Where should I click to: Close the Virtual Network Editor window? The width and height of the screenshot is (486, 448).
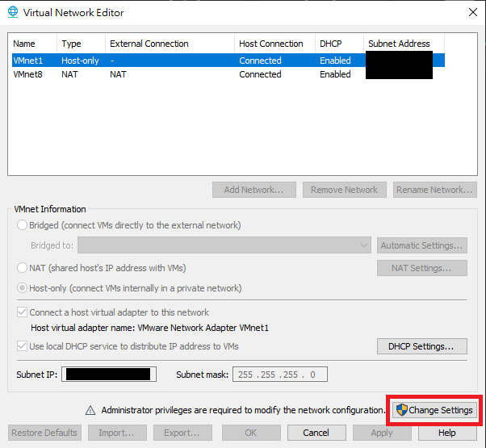[x=472, y=12]
